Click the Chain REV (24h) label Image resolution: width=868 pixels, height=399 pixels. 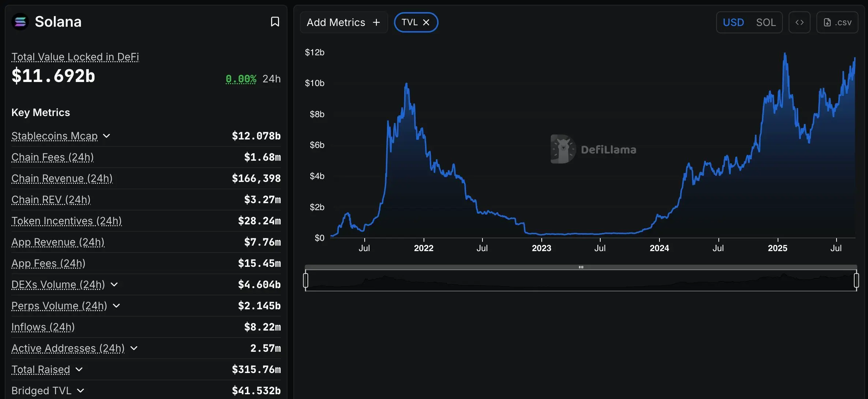pos(51,199)
